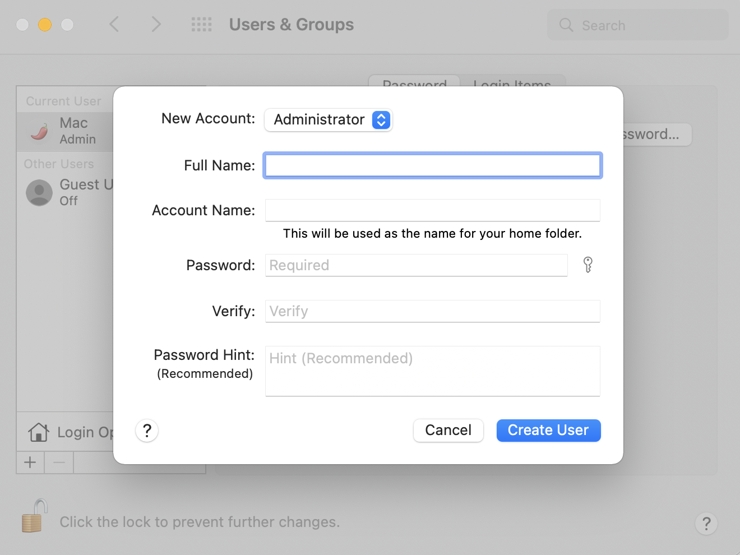740x555 pixels.
Task: Open the New Account Administrator dropdown
Action: pos(328,120)
